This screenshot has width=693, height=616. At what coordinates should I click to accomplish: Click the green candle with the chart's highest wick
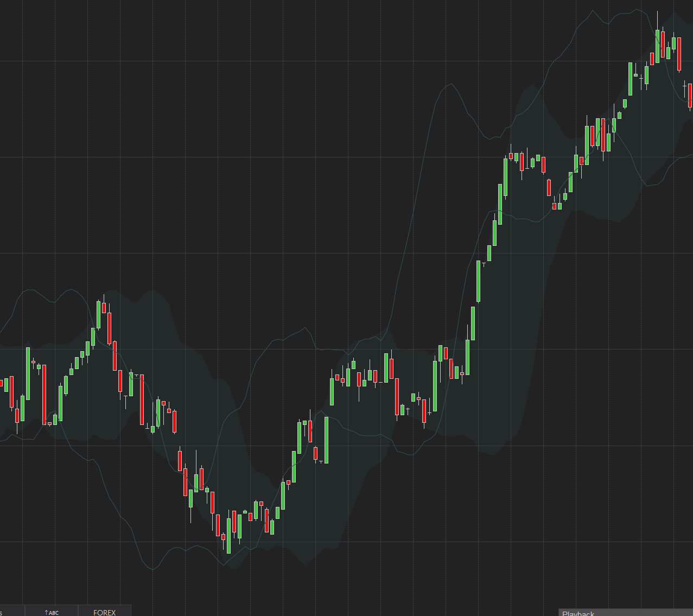[x=657, y=46]
